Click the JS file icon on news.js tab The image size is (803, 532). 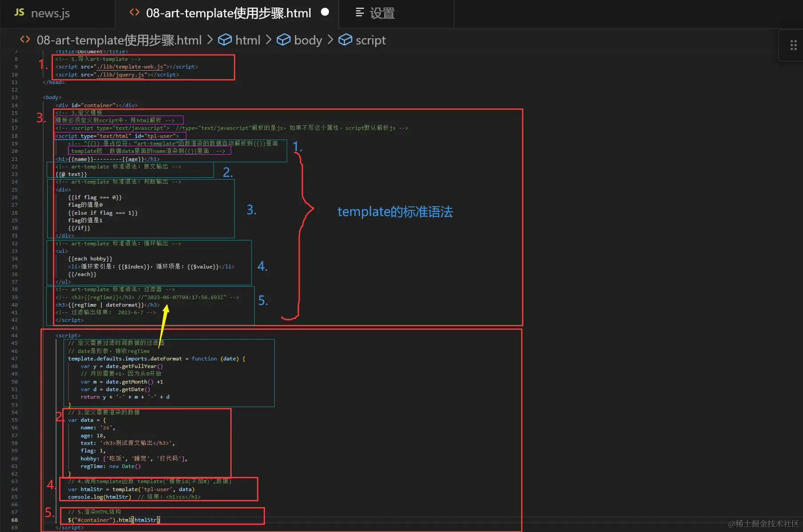tap(19, 12)
